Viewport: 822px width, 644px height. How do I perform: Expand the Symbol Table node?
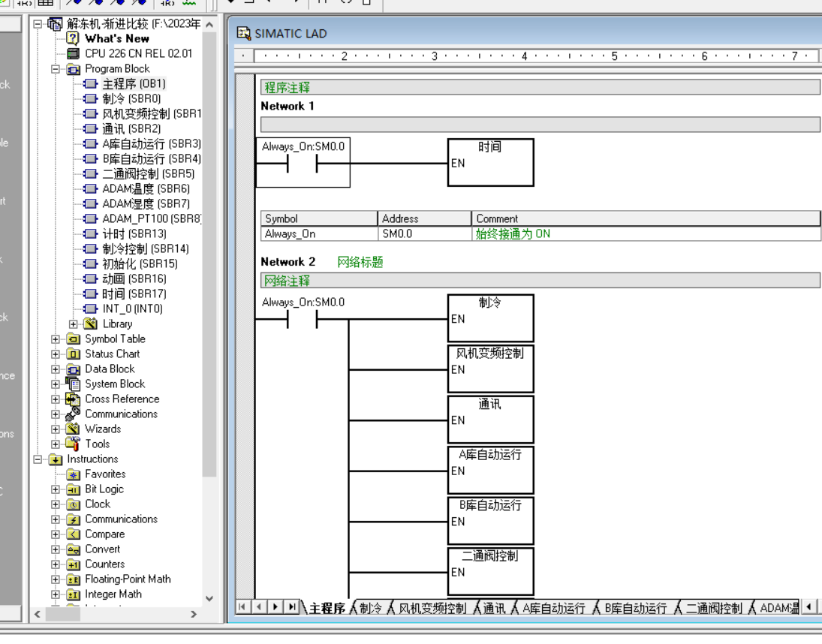coord(56,339)
